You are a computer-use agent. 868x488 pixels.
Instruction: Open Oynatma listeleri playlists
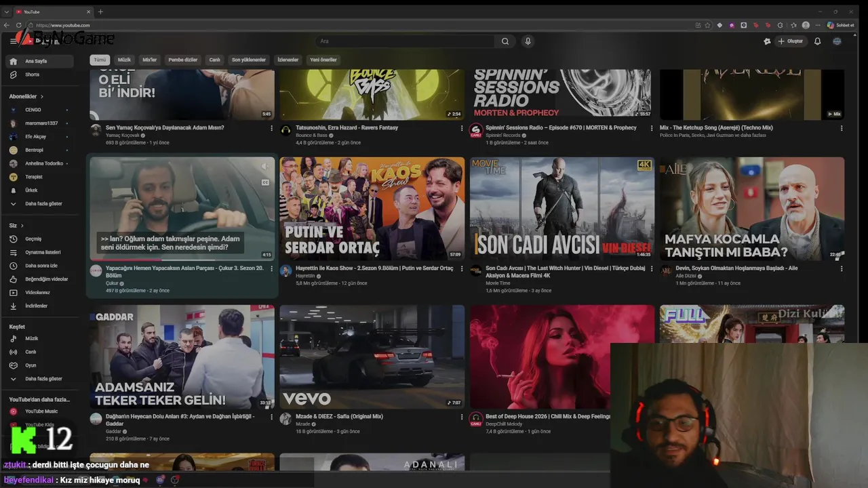tap(40, 252)
